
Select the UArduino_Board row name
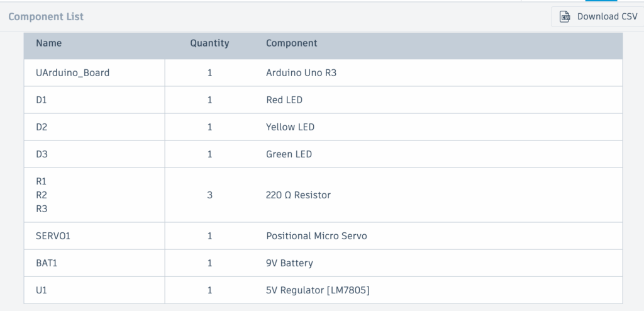tap(72, 72)
